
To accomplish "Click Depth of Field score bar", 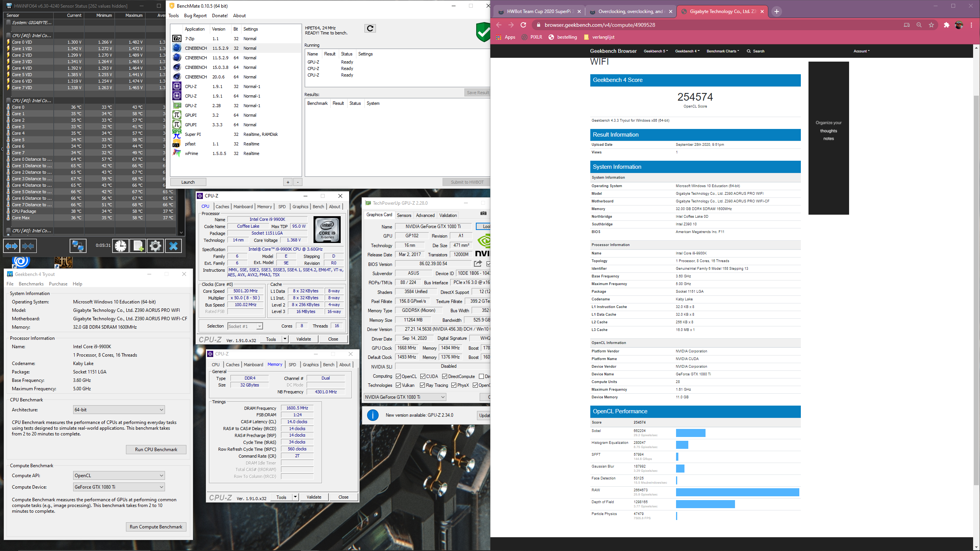I will [x=705, y=504].
